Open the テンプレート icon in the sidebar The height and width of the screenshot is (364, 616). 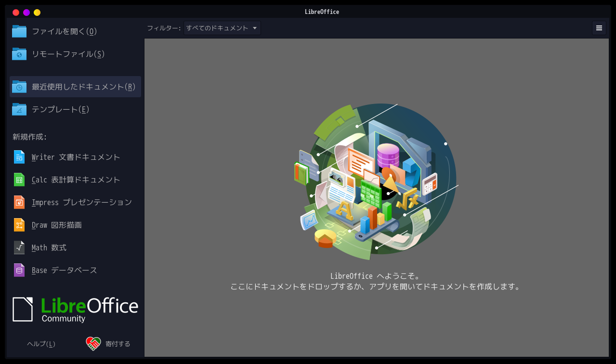(x=19, y=109)
